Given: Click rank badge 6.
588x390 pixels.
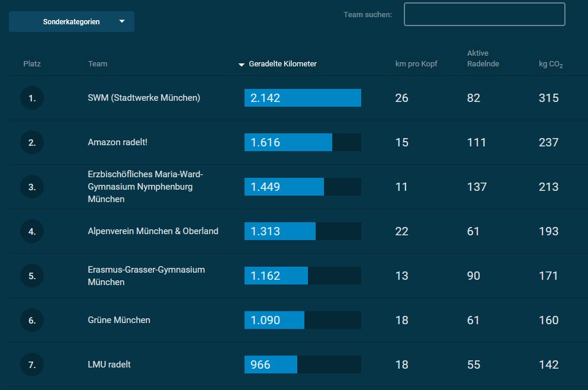Looking at the screenshot, I should pos(32,320).
